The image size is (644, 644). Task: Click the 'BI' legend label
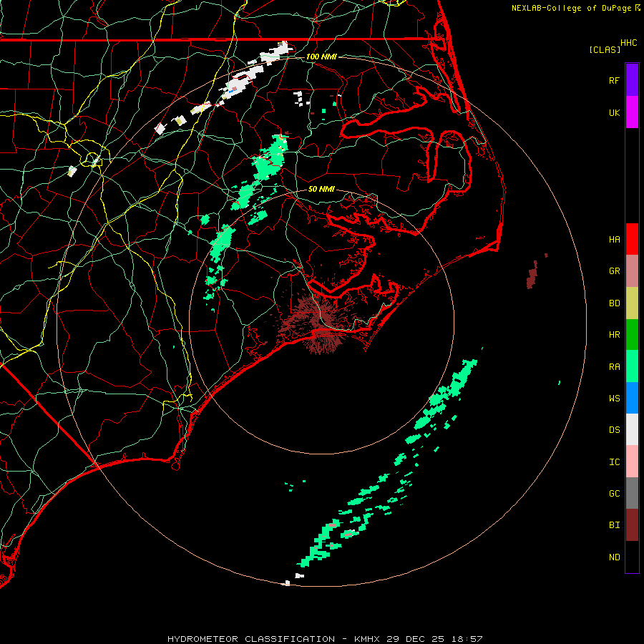pyautogui.click(x=614, y=525)
